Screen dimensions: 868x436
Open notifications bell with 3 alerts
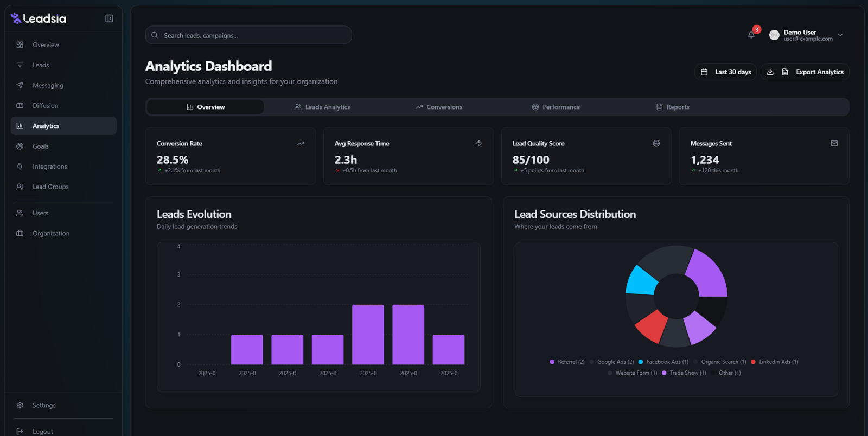[751, 35]
